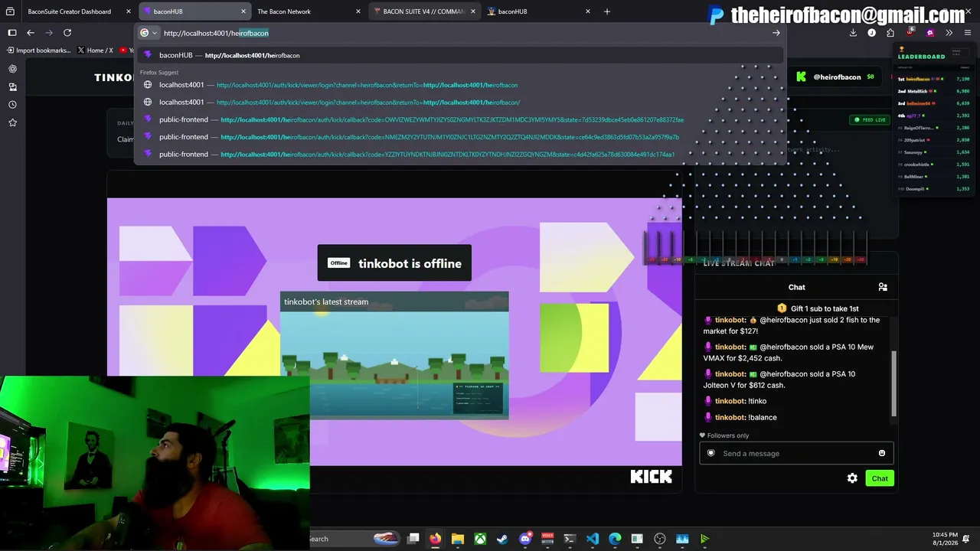Select the active baconHUB tab

coord(194,11)
